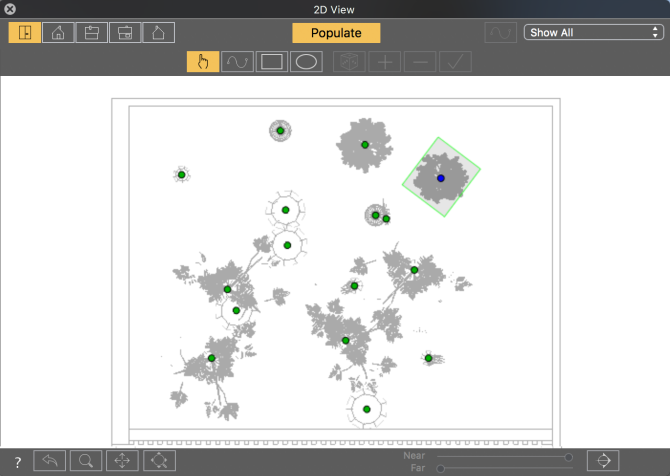The height and width of the screenshot is (476, 670).
Task: Select the lone small plant at upper left
Action: 182,175
